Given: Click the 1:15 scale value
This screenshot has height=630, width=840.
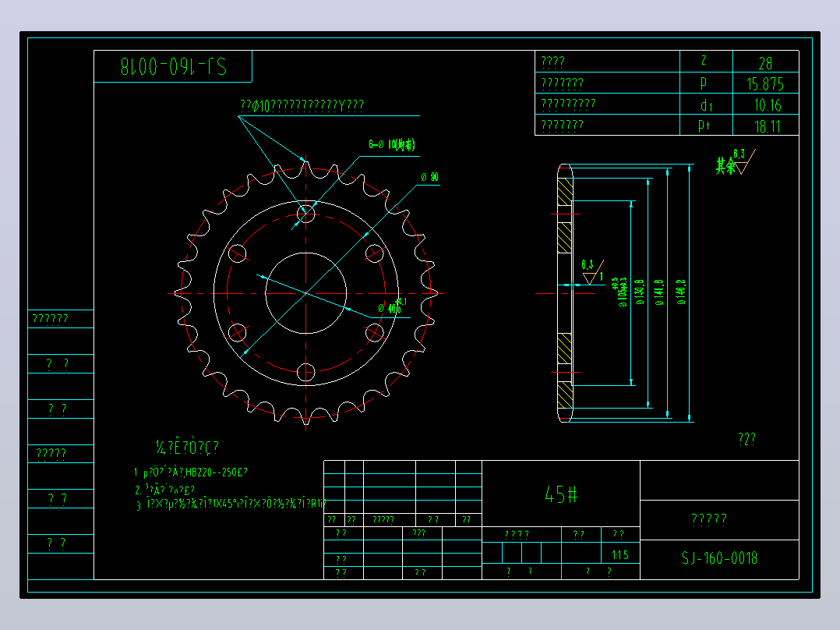Looking at the screenshot, I should pyautogui.click(x=620, y=555).
